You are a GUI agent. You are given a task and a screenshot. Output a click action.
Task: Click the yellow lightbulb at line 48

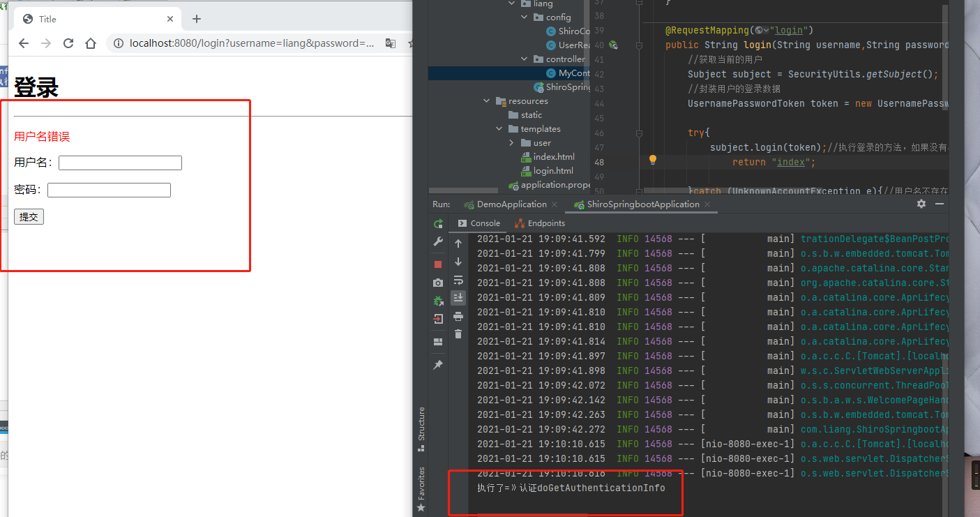pos(653,160)
